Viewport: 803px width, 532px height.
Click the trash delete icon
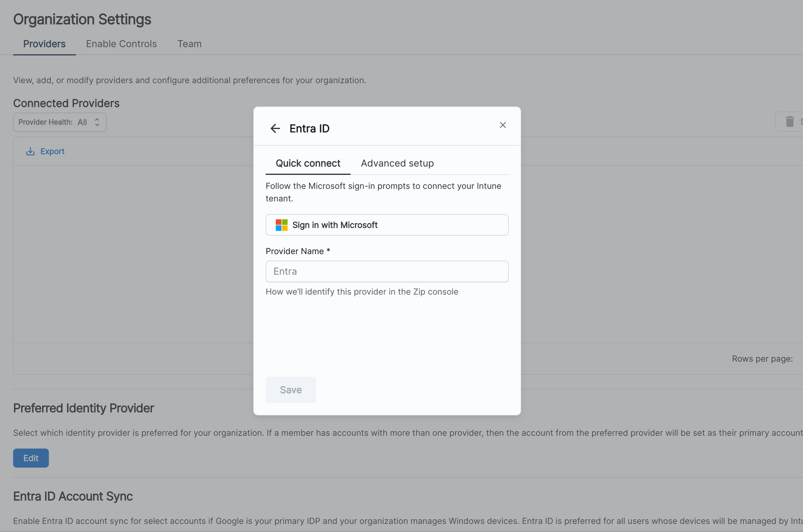(790, 122)
